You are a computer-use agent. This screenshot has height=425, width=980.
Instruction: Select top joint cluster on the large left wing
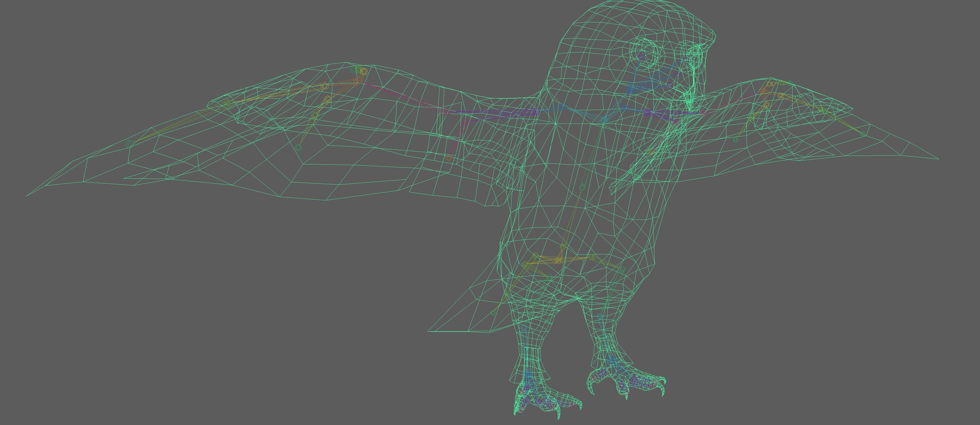pyautogui.click(x=360, y=71)
